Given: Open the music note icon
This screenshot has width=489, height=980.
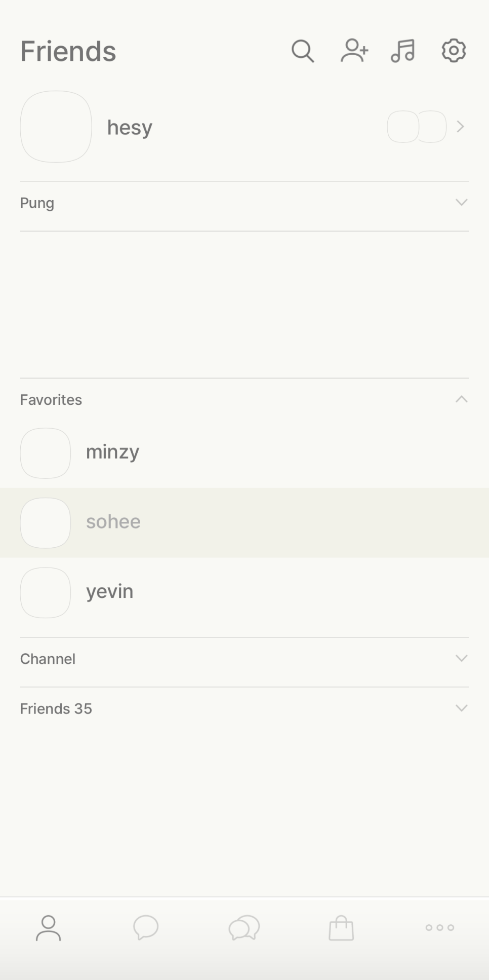Looking at the screenshot, I should pos(403,51).
